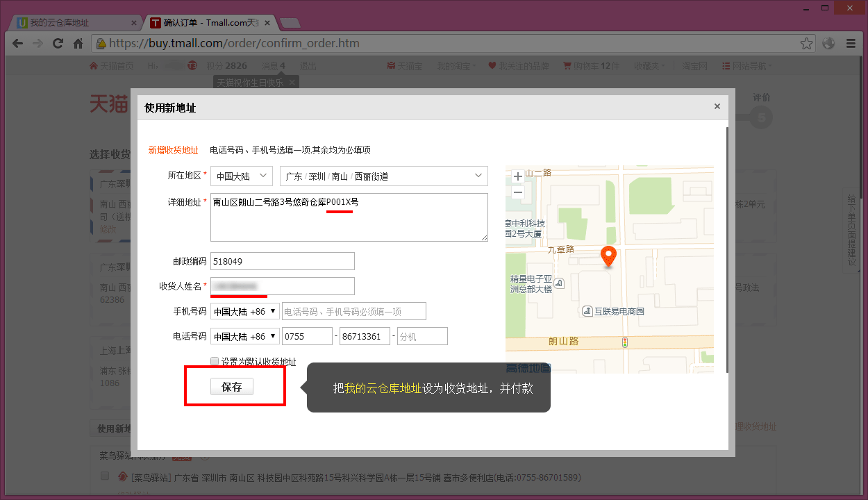
Task: Switch to the 我的云仓库地址 tab
Action: (x=76, y=23)
